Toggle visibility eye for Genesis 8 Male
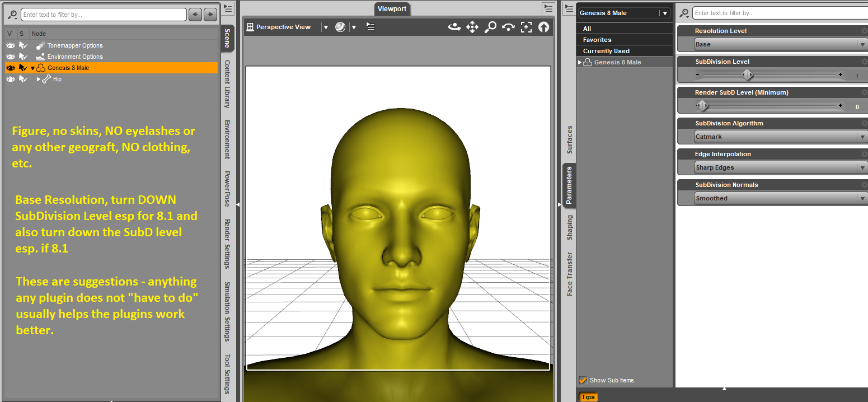 11,68
